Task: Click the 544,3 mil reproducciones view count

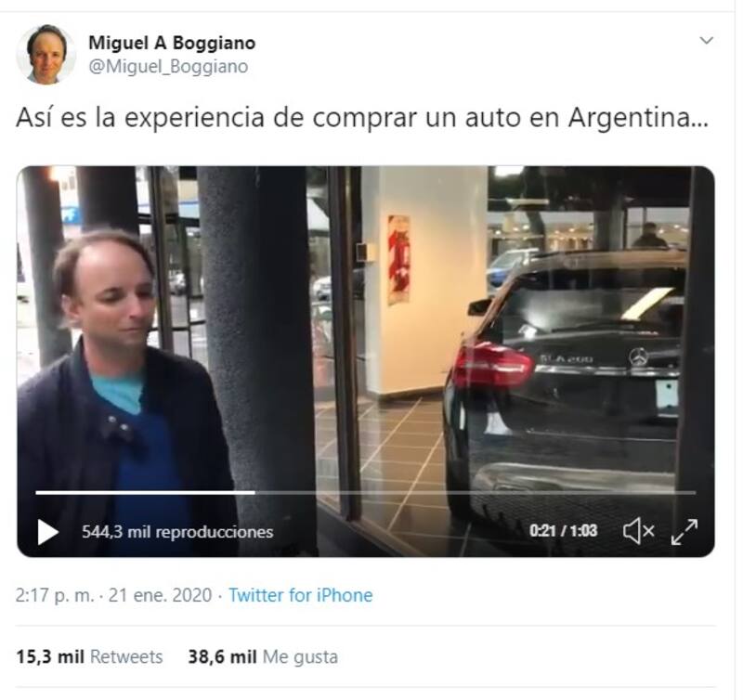Action: point(177,532)
